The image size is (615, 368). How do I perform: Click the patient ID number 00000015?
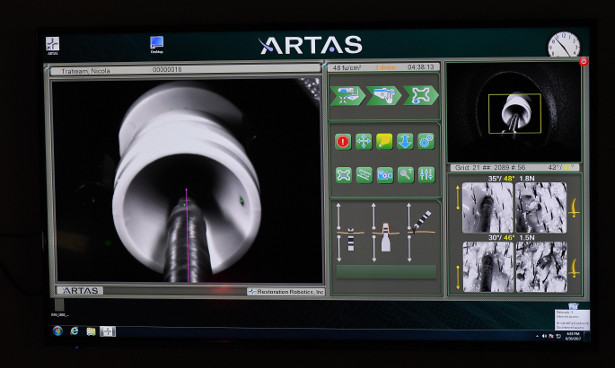pos(167,69)
